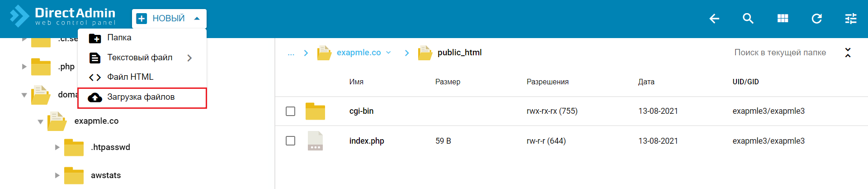868x189 pixels.
Task: Open the exapmle.co breadcrumb dropdown
Action: tap(388, 53)
